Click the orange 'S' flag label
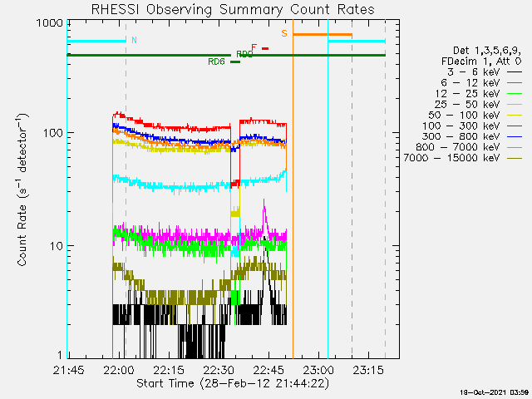532x399 pixels. click(x=284, y=33)
